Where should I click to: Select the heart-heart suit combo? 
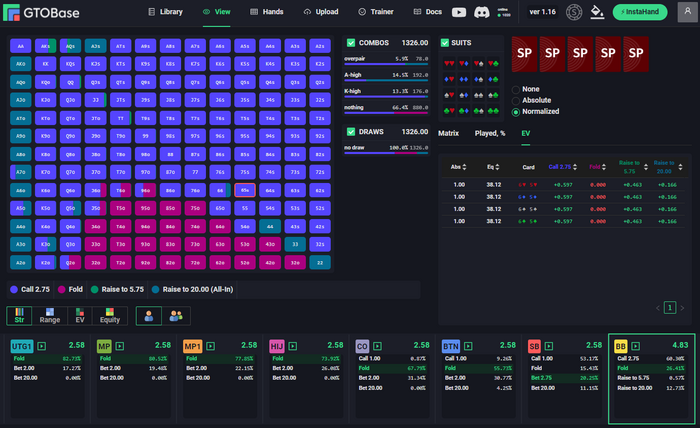[x=449, y=63]
